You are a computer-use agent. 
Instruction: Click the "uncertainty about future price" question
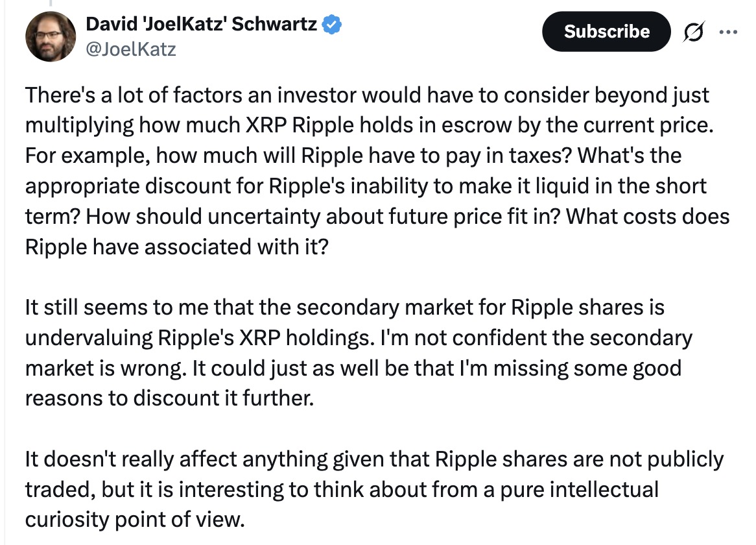318,217
